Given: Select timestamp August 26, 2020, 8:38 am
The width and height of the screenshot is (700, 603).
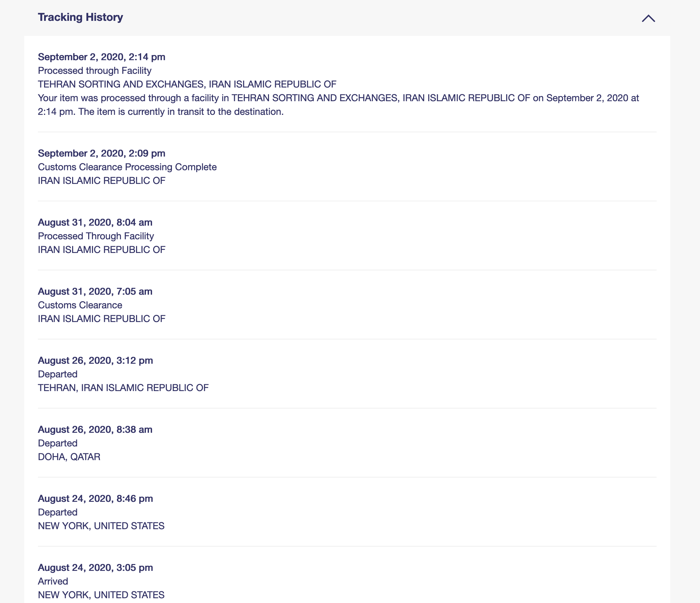Looking at the screenshot, I should tap(95, 429).
